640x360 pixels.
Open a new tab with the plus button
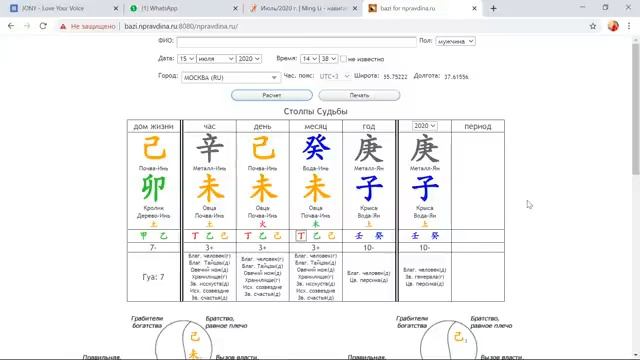[493, 8]
